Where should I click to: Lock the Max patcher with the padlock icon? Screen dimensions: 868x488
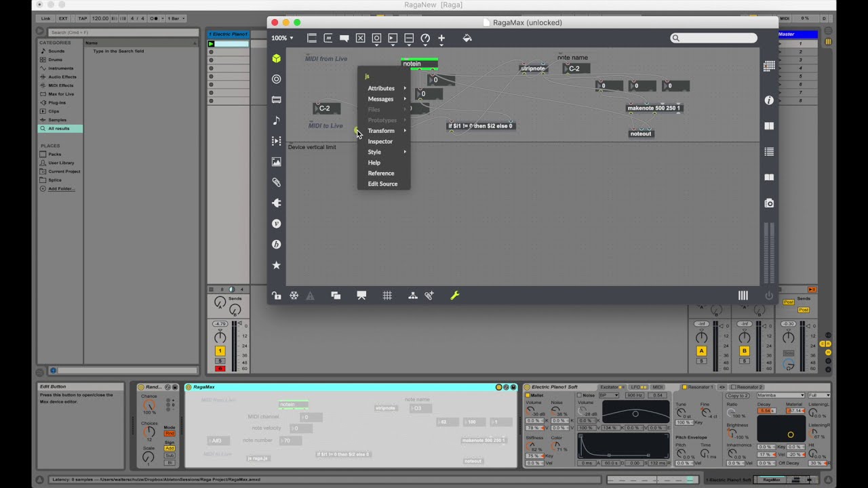tap(276, 296)
